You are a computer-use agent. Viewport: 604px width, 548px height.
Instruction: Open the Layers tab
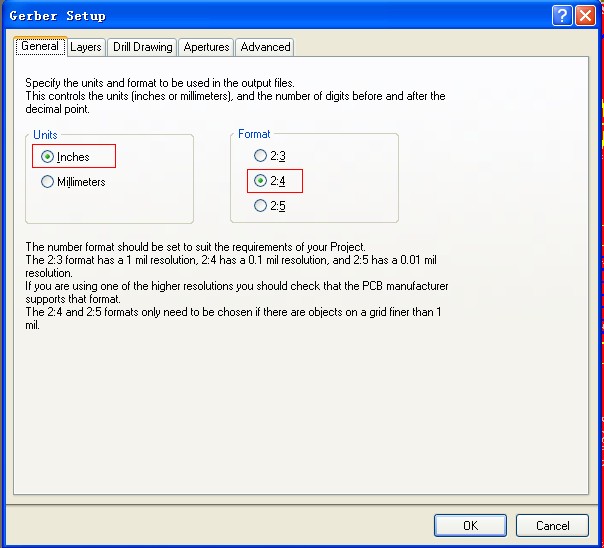(86, 47)
